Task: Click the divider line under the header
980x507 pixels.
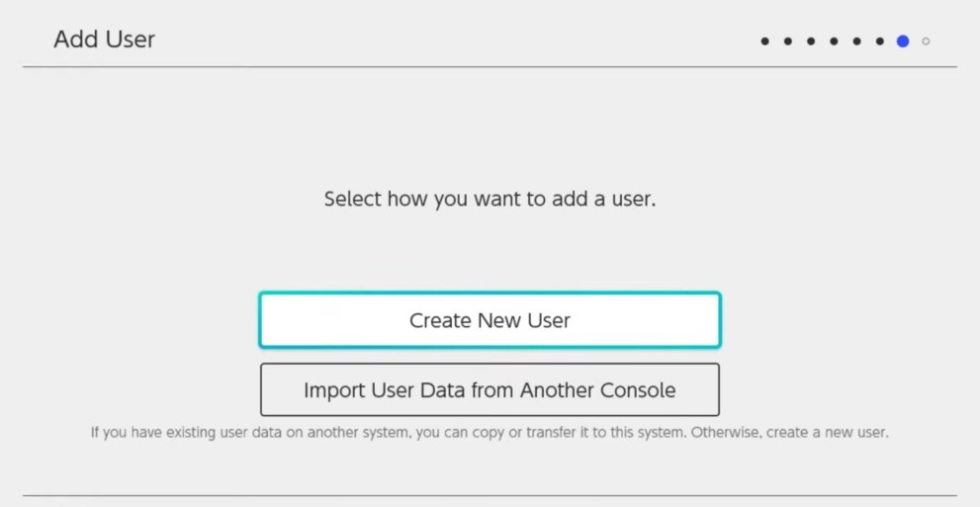Action: tap(490, 67)
